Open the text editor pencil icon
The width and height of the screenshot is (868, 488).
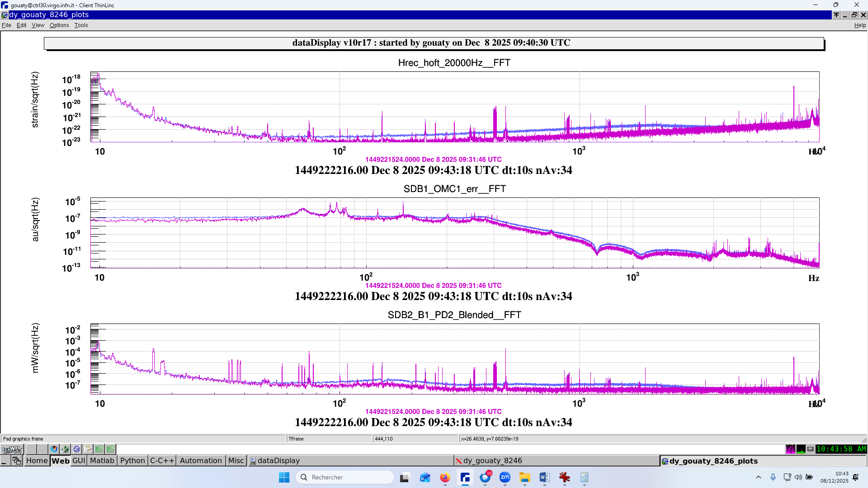point(88,449)
